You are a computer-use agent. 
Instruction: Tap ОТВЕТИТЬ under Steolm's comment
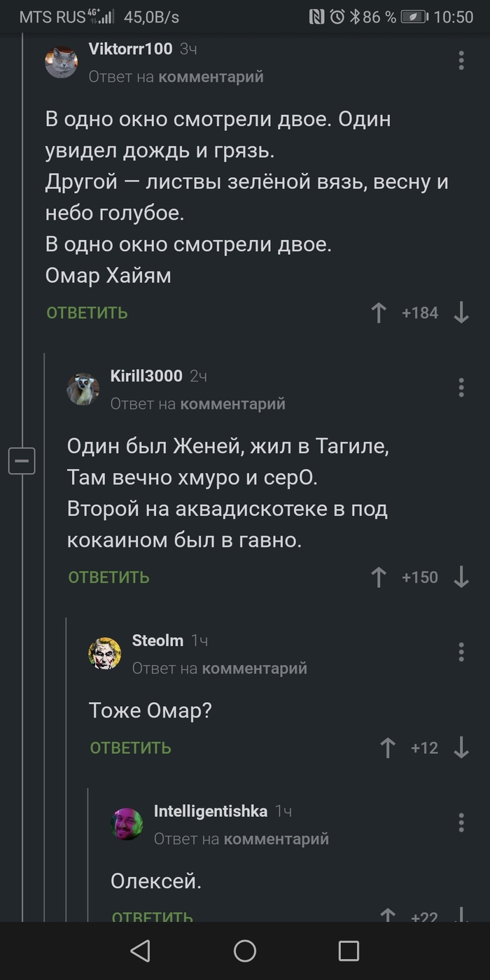coord(130,748)
